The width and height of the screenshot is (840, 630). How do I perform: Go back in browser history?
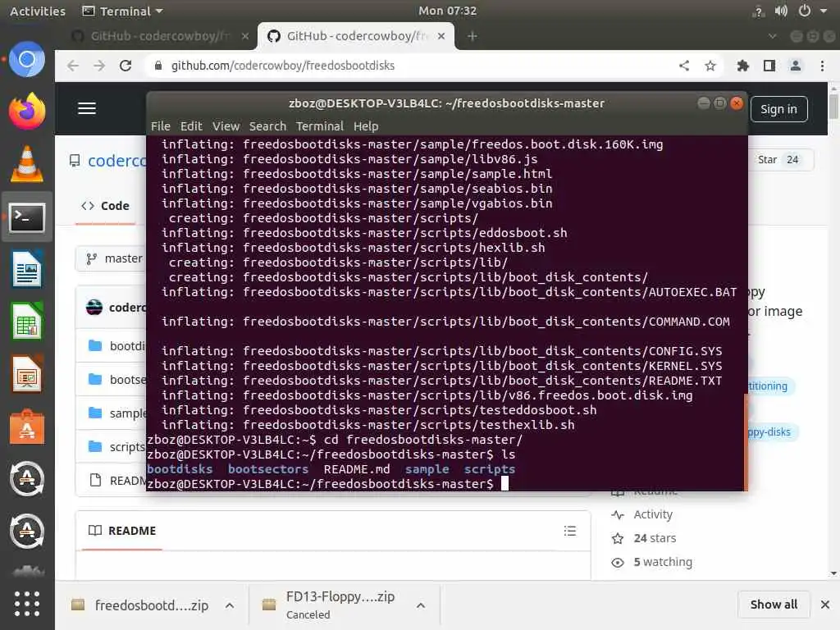(x=73, y=66)
